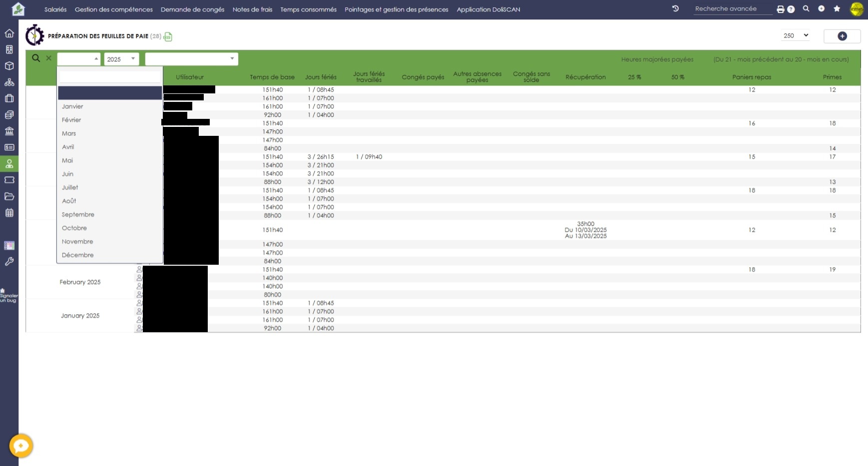Open the colored grid module icon in sidebar
Screen dimensions: 868x466
point(9,245)
